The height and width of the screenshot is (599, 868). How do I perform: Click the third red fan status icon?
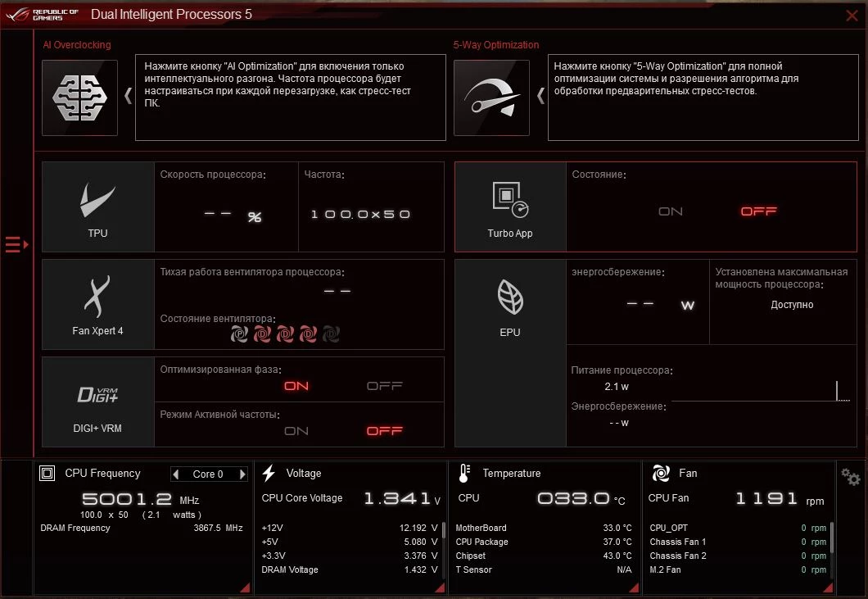point(285,334)
